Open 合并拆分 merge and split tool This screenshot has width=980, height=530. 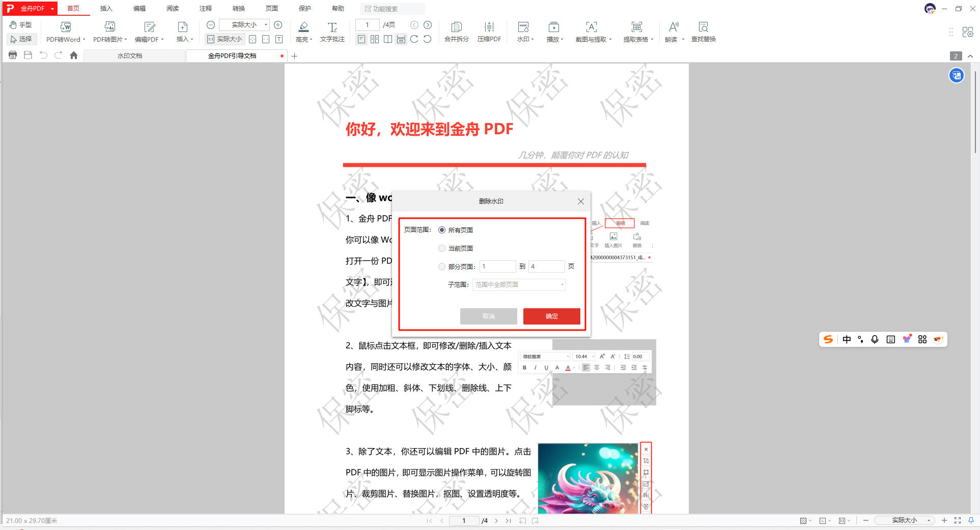(457, 32)
